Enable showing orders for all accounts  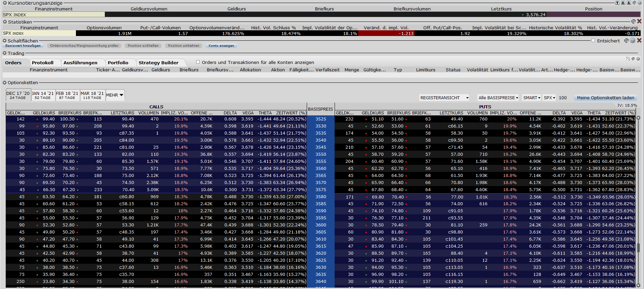[198, 62]
